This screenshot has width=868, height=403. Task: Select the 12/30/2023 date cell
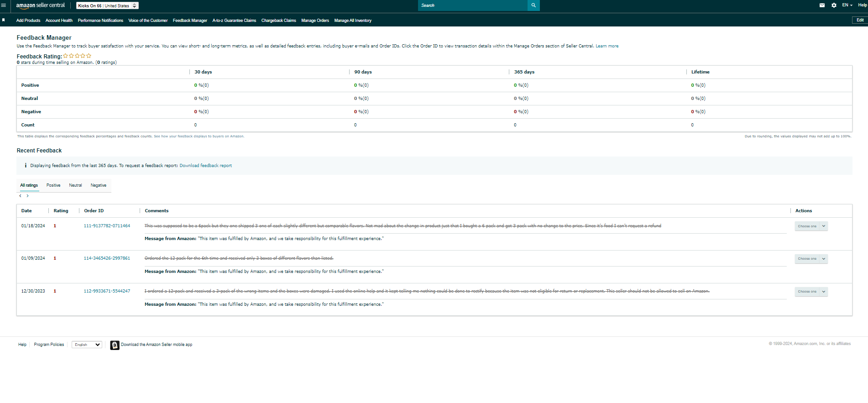[x=33, y=291]
